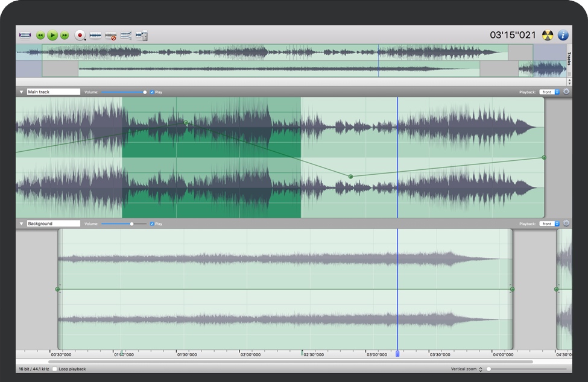
Task: Click the vertical Tracks tab
Action: (569, 58)
